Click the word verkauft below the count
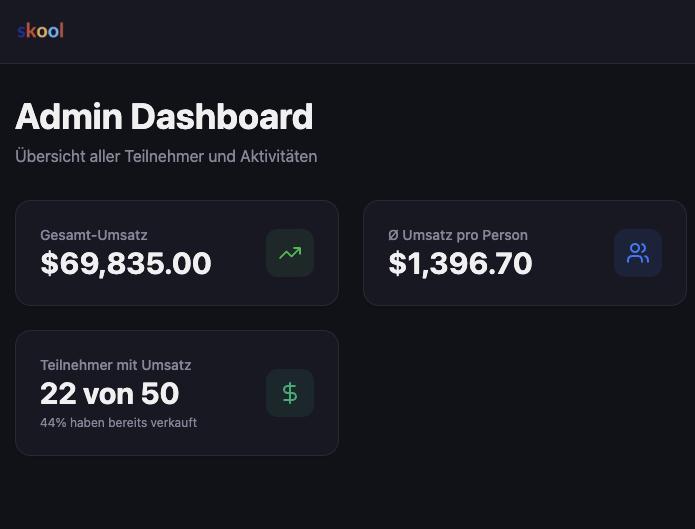The image size is (695, 529). coord(174,423)
